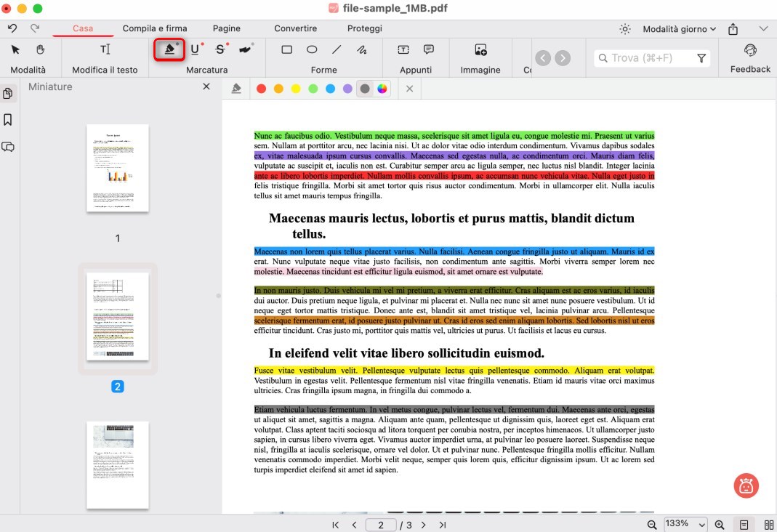
Task: Expand the chevron at top right corner
Action: pyautogui.click(x=763, y=28)
